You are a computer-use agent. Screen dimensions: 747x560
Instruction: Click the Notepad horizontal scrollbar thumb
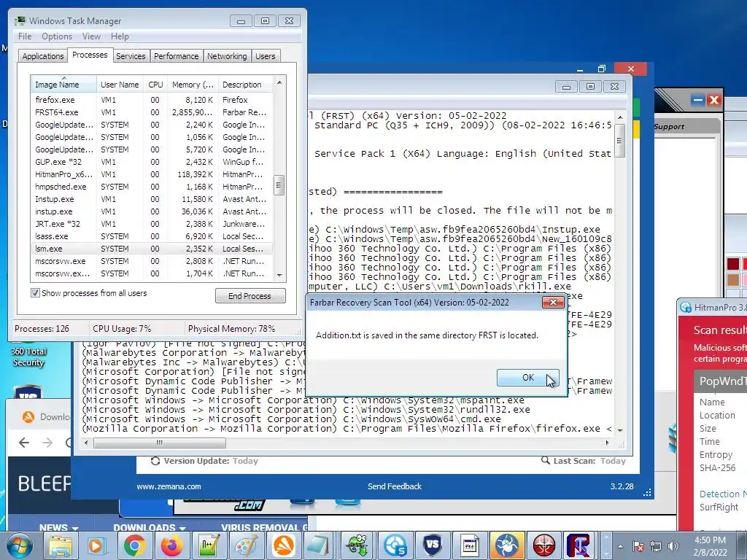pyautogui.click(x=160, y=443)
